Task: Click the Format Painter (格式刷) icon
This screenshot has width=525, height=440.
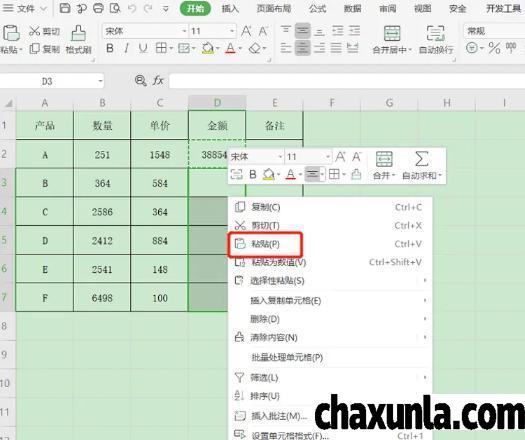Action: click(78, 33)
